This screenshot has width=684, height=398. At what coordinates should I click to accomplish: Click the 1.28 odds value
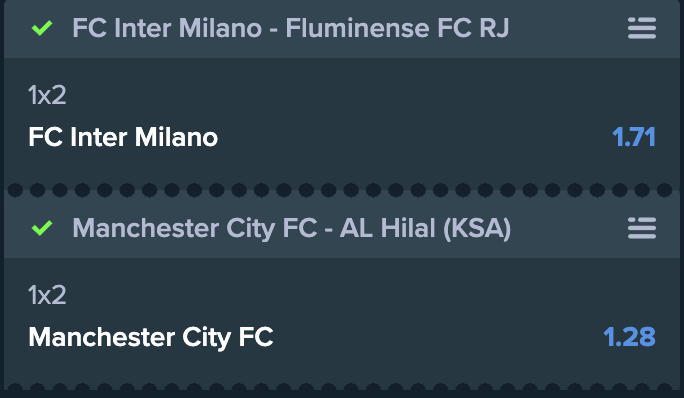629,337
